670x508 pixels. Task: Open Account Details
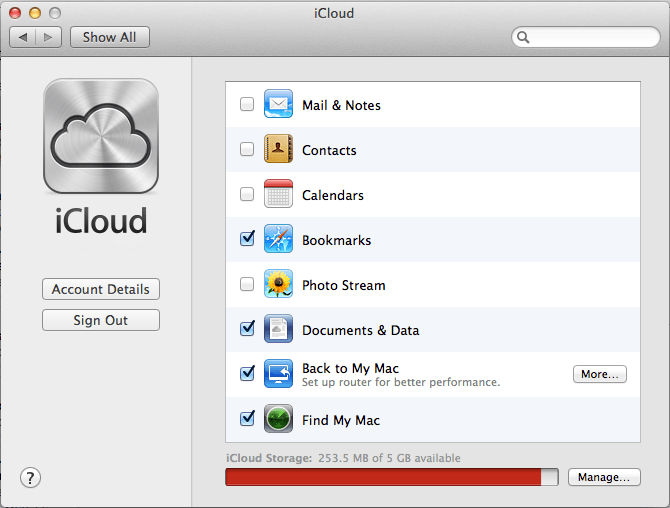point(101,289)
